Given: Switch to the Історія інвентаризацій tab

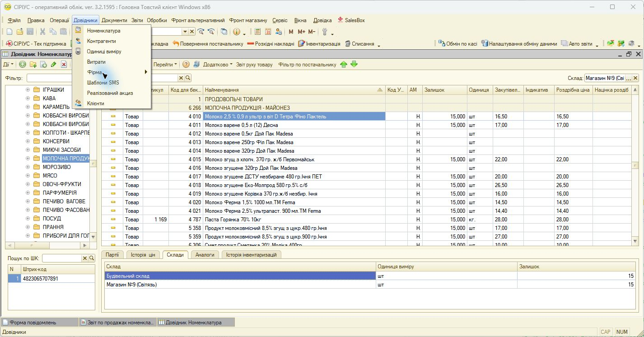Looking at the screenshot, I should coord(251,255).
